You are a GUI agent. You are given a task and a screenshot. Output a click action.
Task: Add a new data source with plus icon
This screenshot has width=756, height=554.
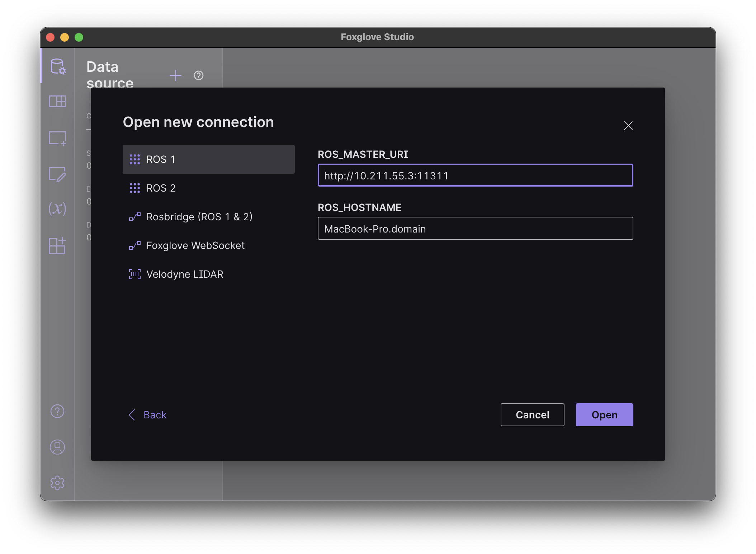pyautogui.click(x=176, y=76)
